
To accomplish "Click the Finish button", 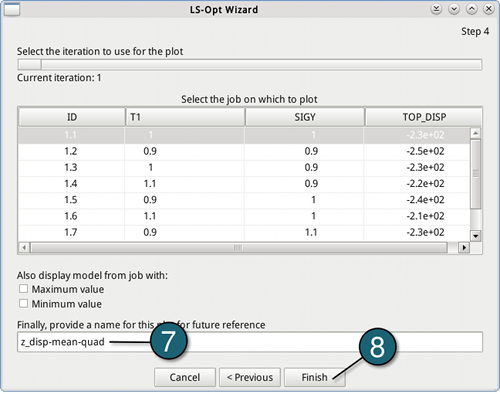I will (x=315, y=377).
